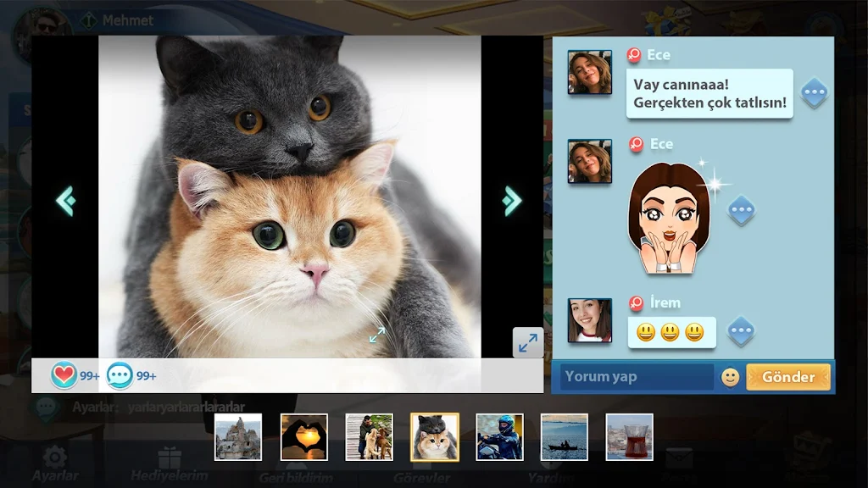The image size is (868, 488).
Task: Open comments via the speech bubble icon
Action: [119, 375]
